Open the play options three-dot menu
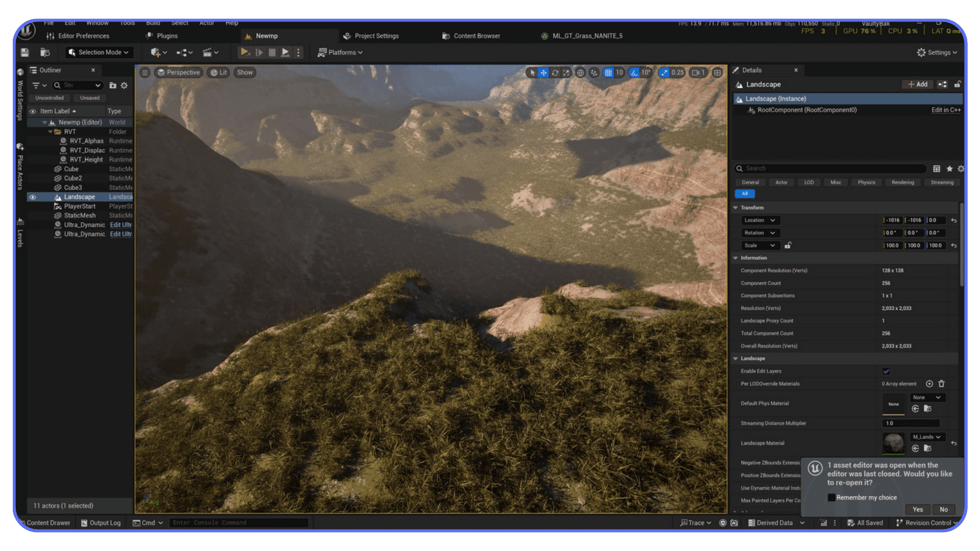980x551 pixels. (298, 52)
